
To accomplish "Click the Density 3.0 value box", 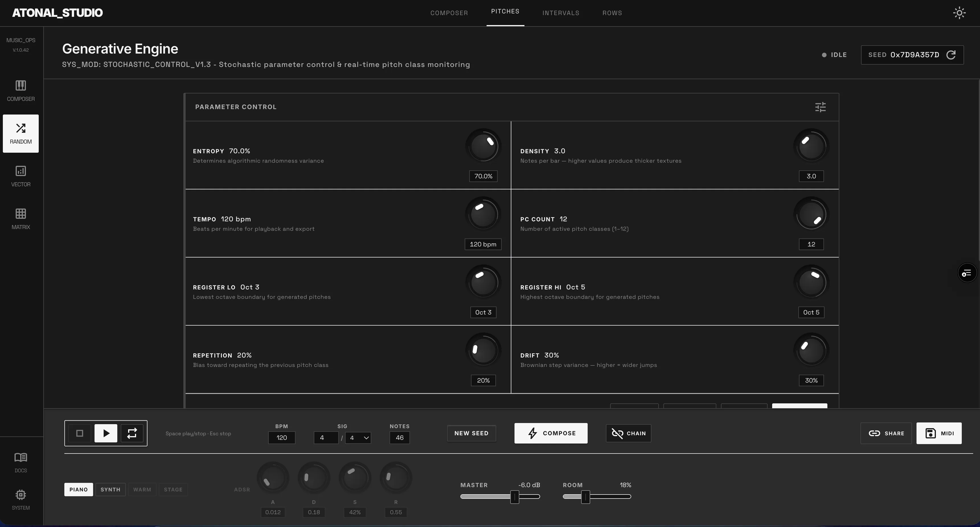I will [x=811, y=176].
